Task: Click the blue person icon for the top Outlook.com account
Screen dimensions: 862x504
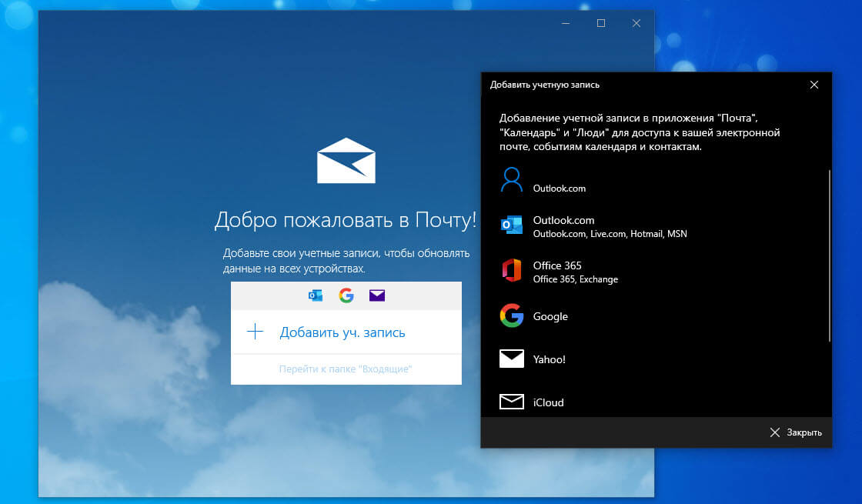Action: 511,180
